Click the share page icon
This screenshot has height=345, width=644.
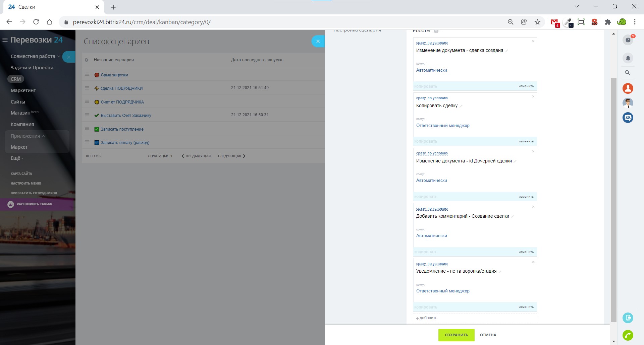524,22
